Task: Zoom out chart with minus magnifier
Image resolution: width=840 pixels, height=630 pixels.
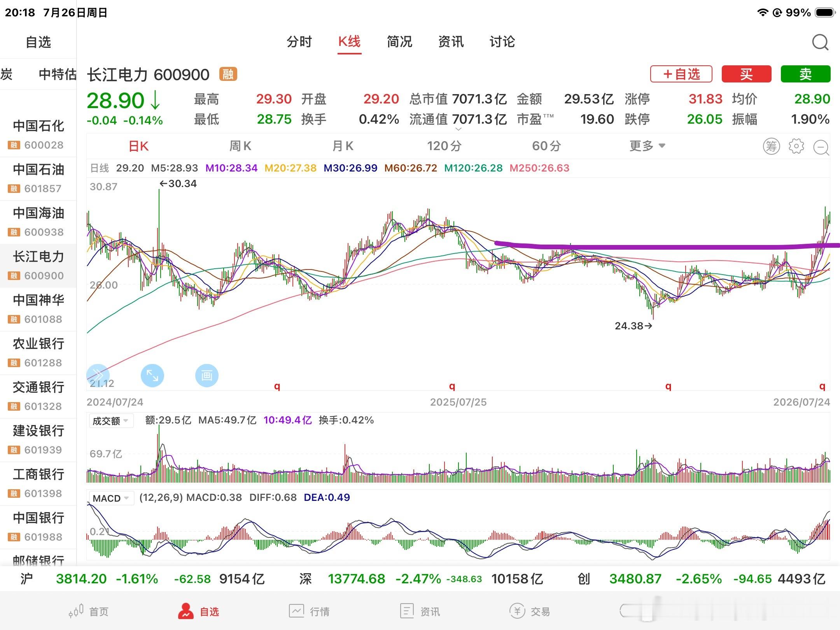Action: point(821,147)
